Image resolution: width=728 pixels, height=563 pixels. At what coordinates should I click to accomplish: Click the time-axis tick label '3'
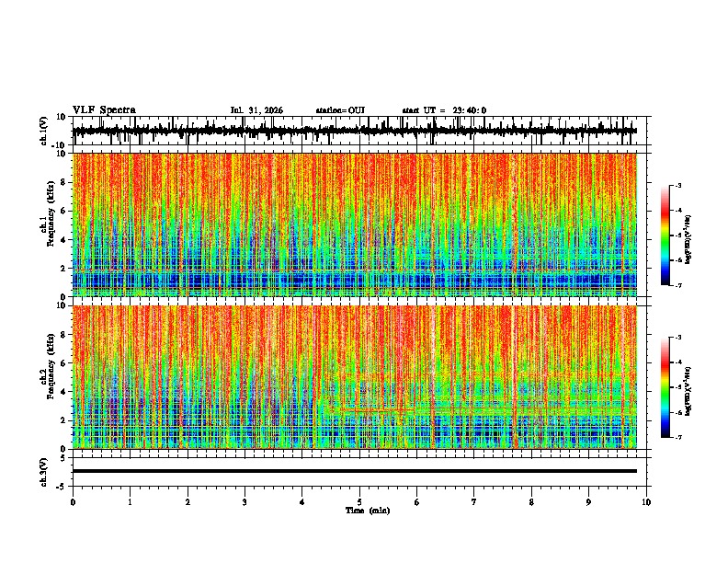pos(245,502)
